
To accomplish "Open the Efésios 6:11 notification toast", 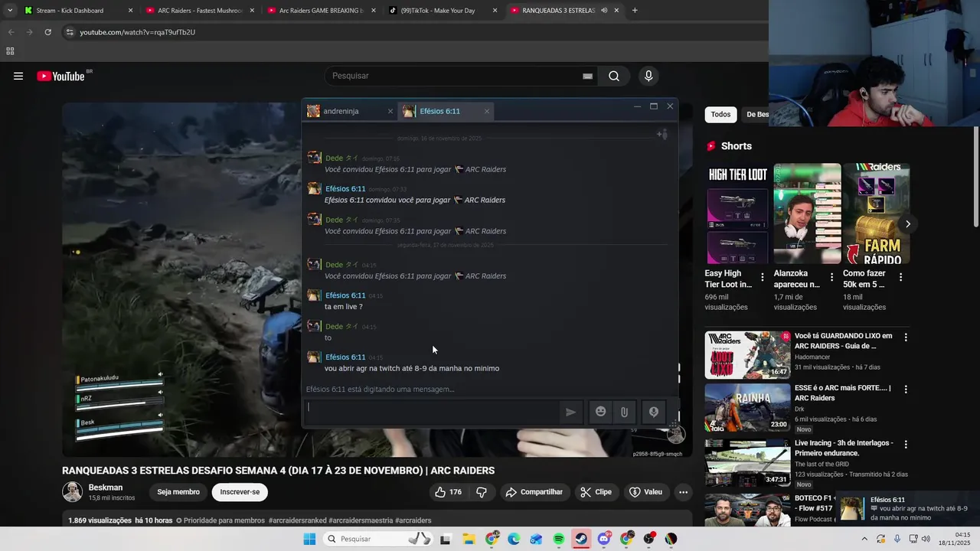I will [907, 509].
